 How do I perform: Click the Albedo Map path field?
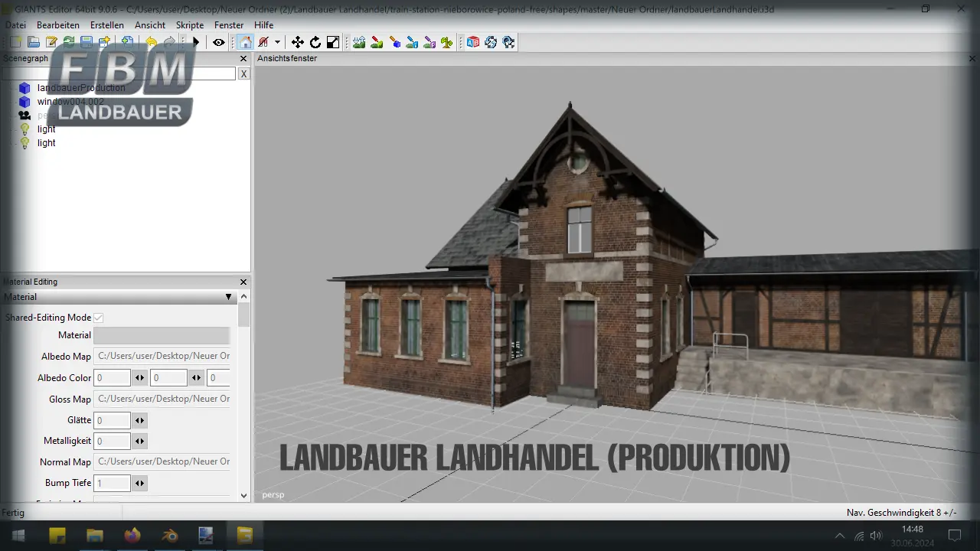pyautogui.click(x=162, y=356)
